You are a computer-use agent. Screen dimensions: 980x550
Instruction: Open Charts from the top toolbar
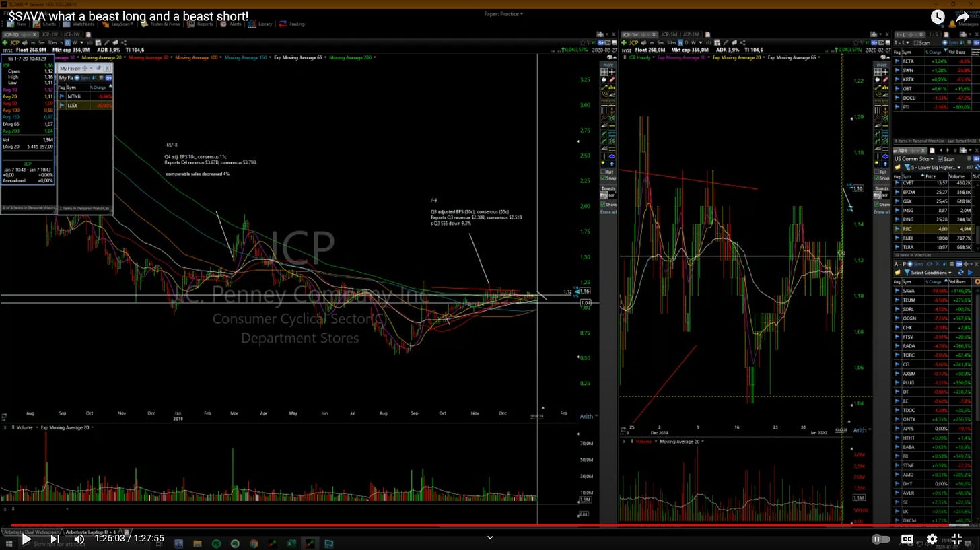point(44,24)
